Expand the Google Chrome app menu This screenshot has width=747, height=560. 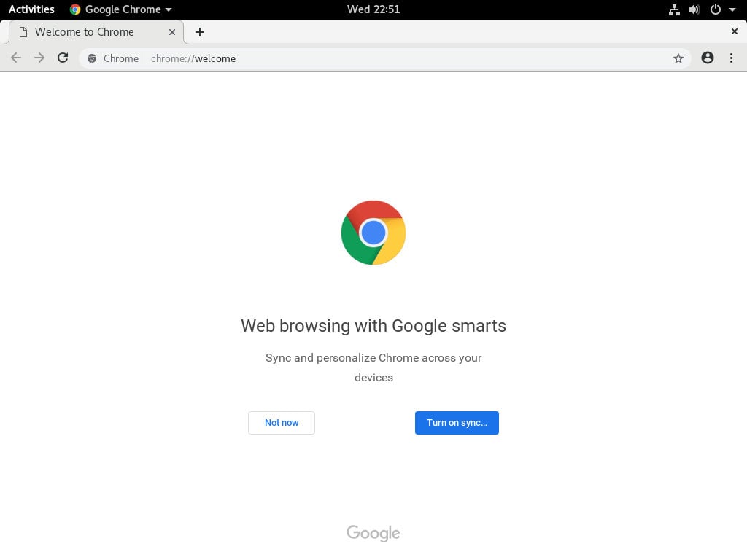pos(120,9)
